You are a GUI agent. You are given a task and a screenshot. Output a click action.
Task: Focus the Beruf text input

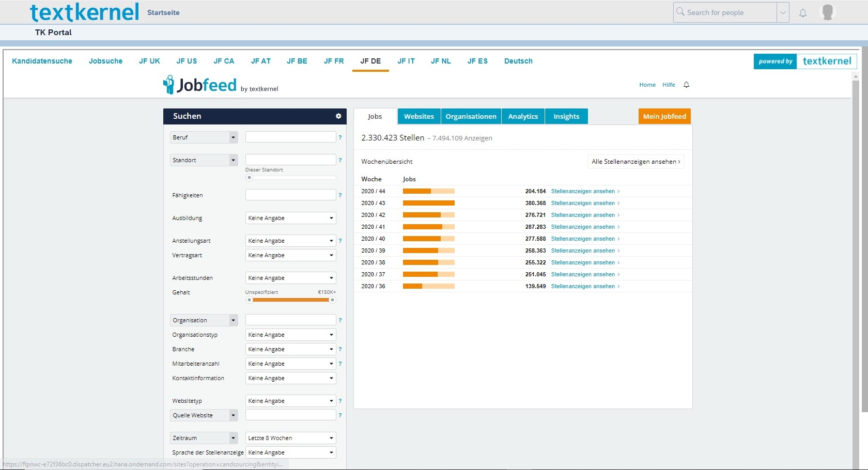pos(291,137)
